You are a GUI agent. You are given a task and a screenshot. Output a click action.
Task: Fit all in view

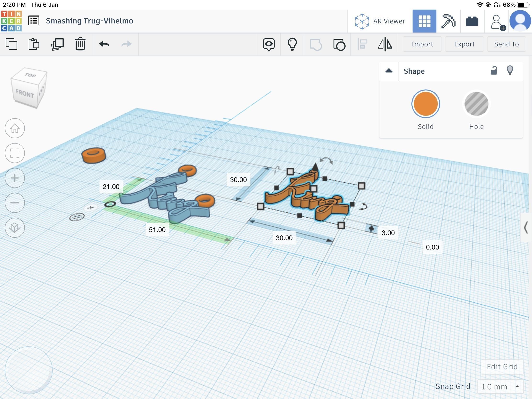(15, 153)
